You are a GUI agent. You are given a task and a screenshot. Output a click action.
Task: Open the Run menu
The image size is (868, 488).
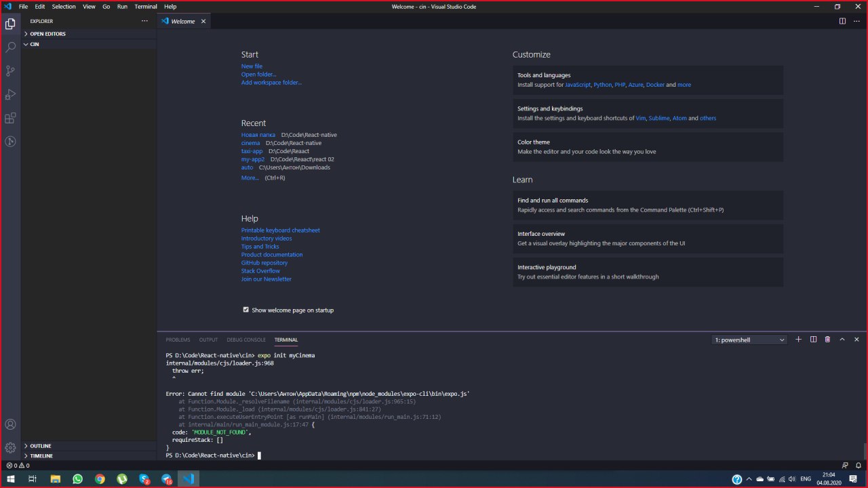[x=122, y=6]
